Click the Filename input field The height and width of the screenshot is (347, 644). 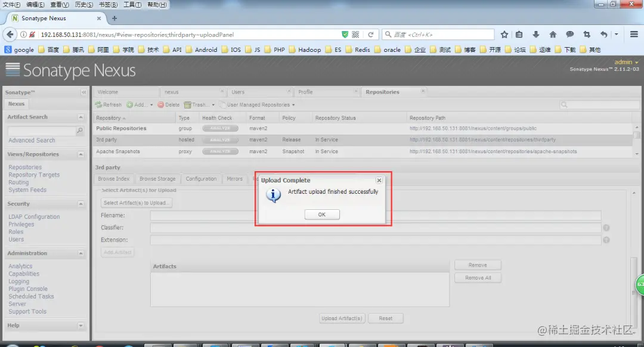point(376,216)
